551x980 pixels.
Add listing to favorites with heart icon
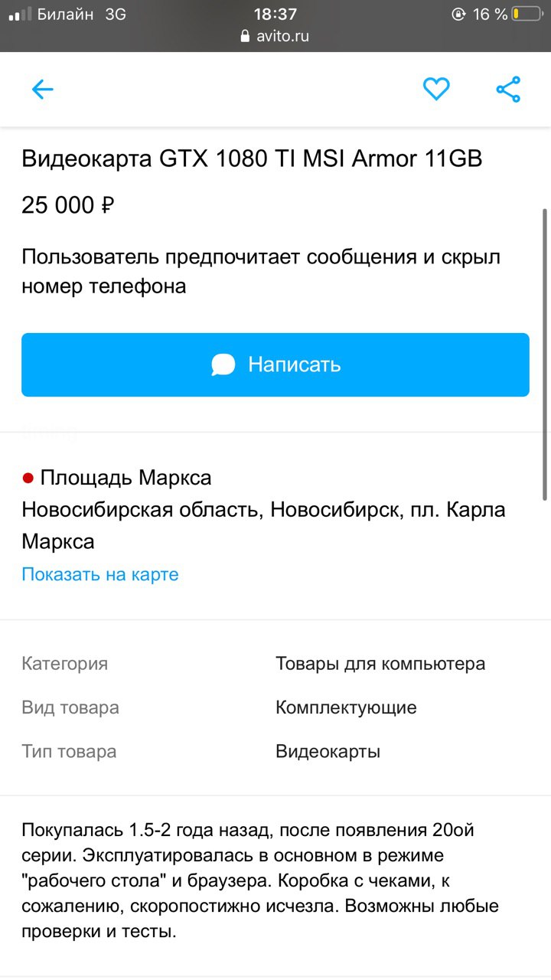click(x=436, y=90)
